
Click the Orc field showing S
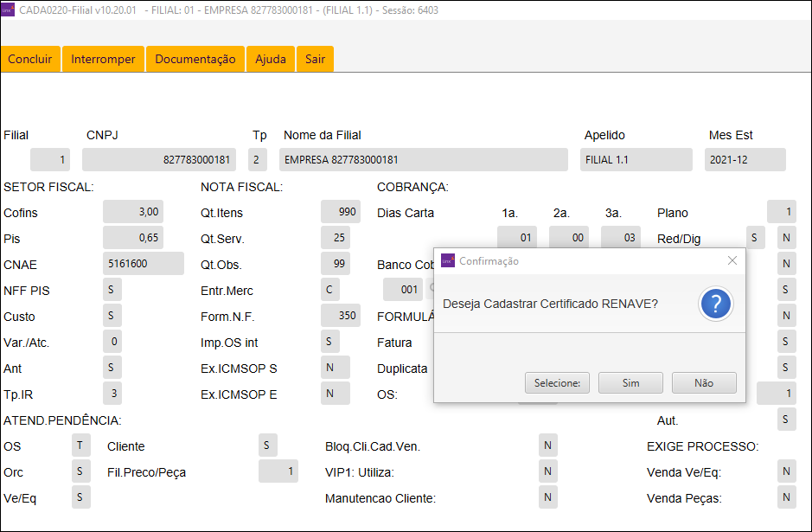click(x=80, y=471)
